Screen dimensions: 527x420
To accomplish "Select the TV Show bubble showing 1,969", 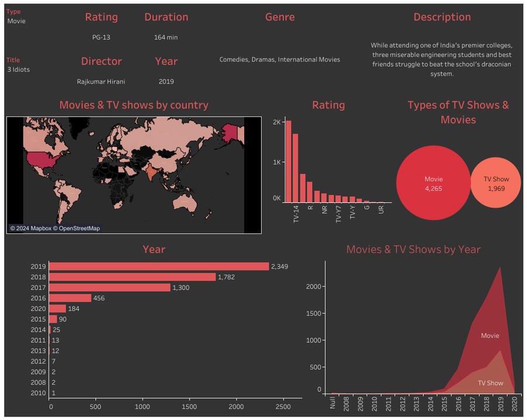I will click(x=495, y=183).
